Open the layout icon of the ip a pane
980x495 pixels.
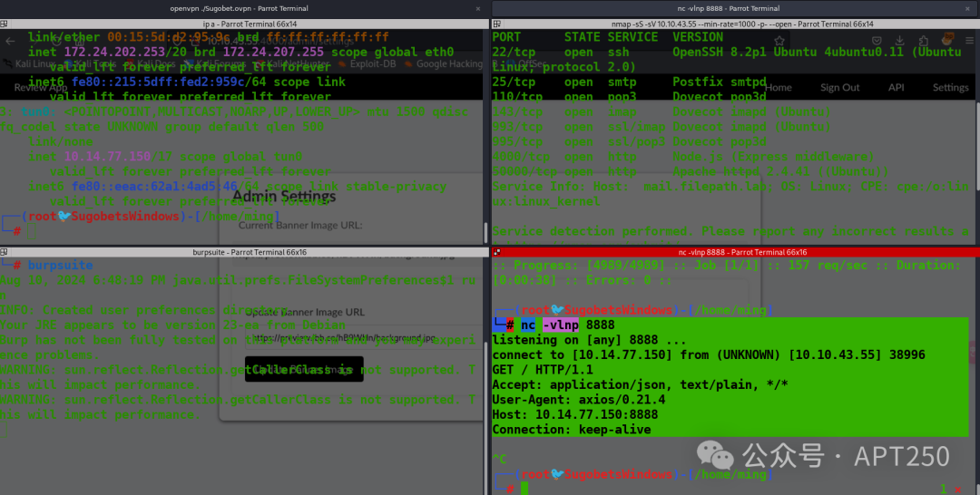point(4,24)
